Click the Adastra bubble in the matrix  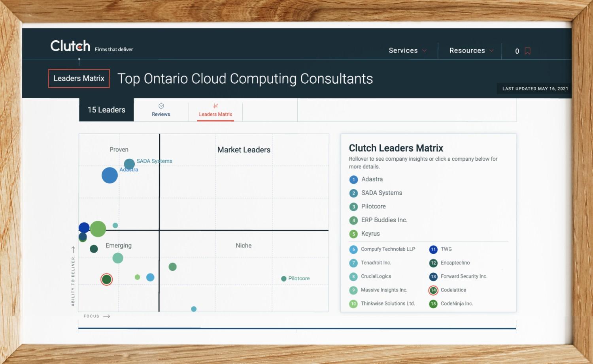coord(110,175)
